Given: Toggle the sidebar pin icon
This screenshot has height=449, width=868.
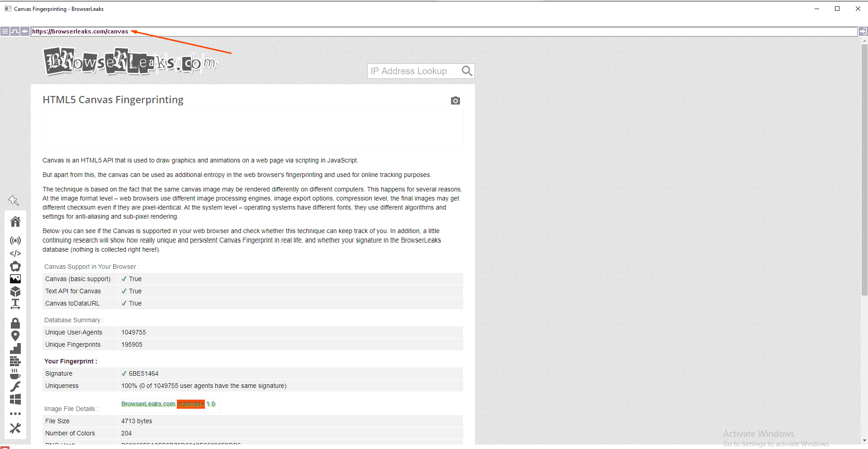Looking at the screenshot, I should (x=14, y=201).
